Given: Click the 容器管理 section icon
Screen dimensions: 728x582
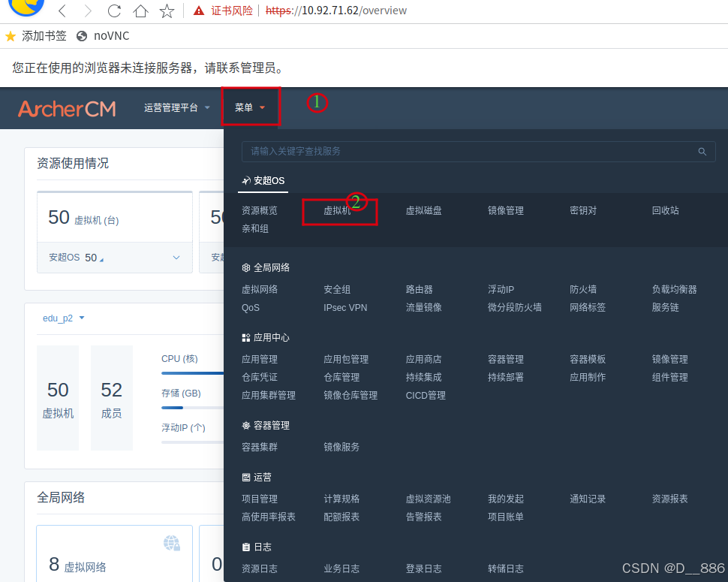Looking at the screenshot, I should point(246,426).
